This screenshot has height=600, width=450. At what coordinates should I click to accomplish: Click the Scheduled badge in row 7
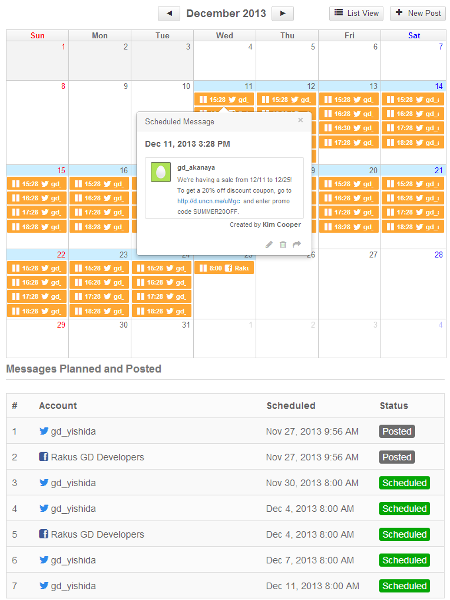click(x=404, y=586)
